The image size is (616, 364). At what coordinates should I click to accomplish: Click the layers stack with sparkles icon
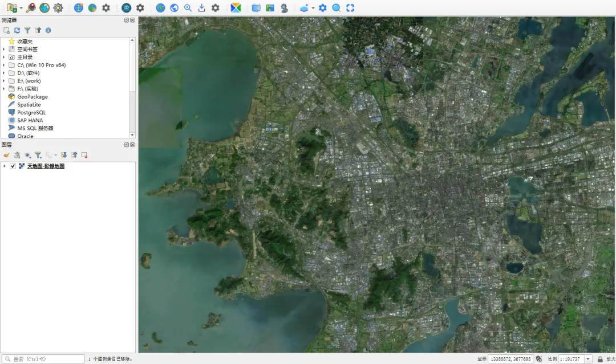click(304, 8)
